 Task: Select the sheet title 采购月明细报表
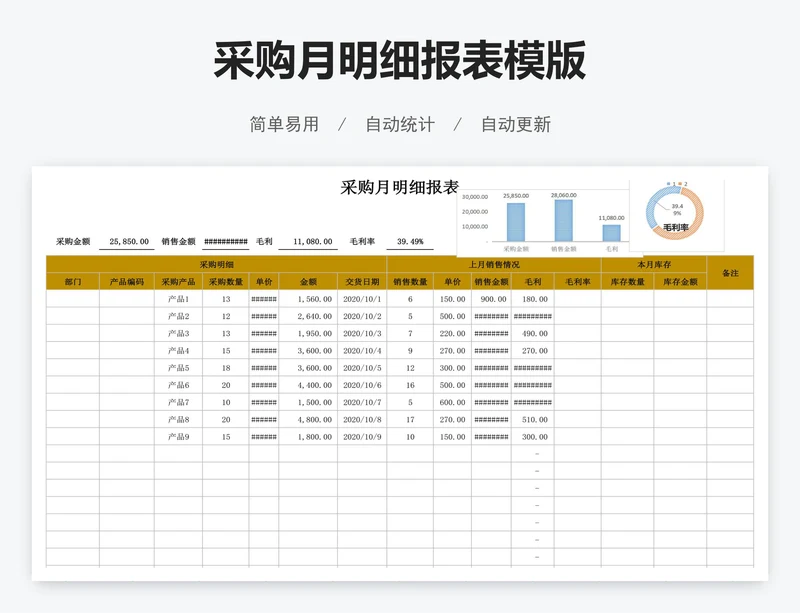click(399, 187)
